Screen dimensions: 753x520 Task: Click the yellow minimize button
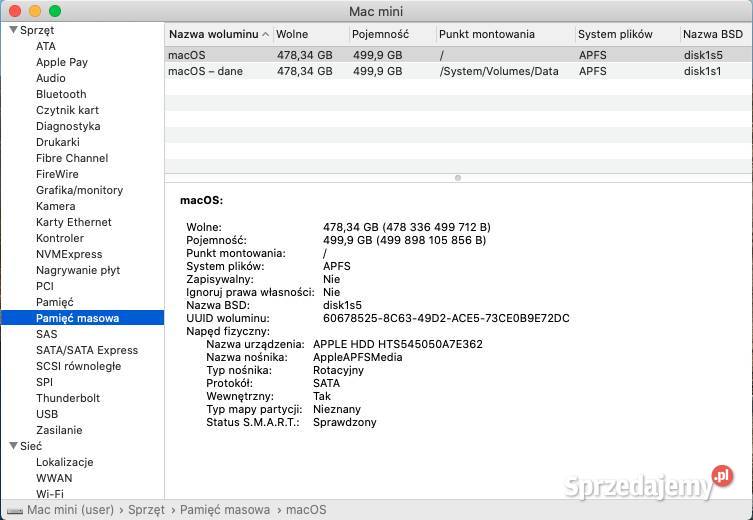[x=35, y=11]
